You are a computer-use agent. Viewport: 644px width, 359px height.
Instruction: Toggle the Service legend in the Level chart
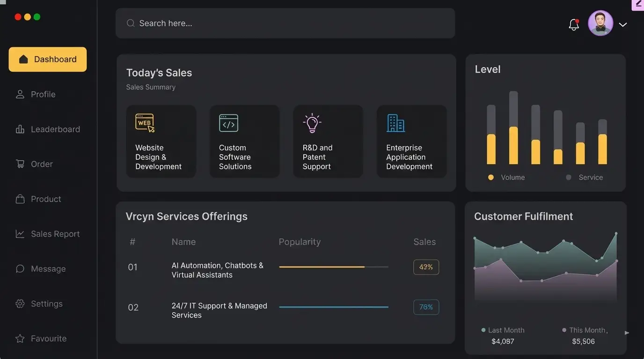585,178
